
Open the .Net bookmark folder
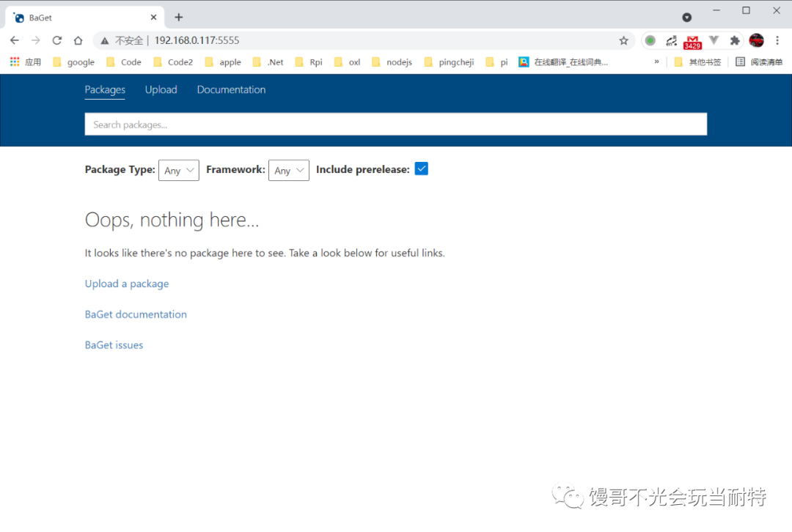tap(268, 62)
